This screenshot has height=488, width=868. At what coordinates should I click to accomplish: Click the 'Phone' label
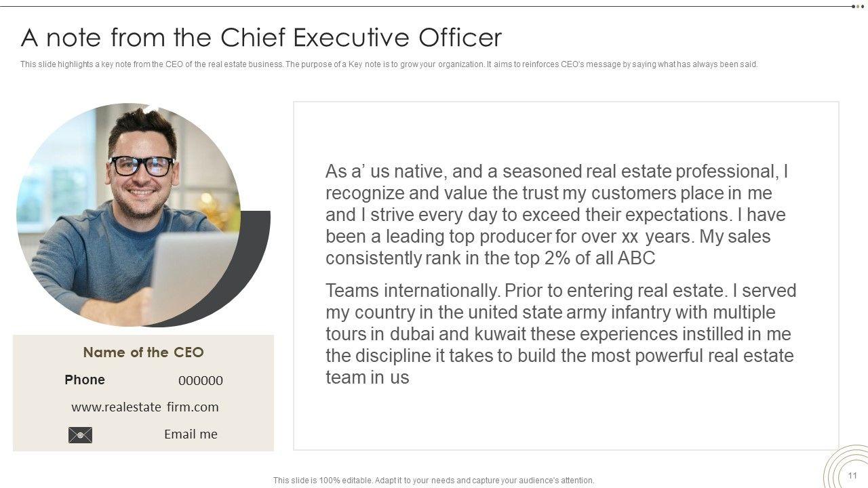(85, 380)
